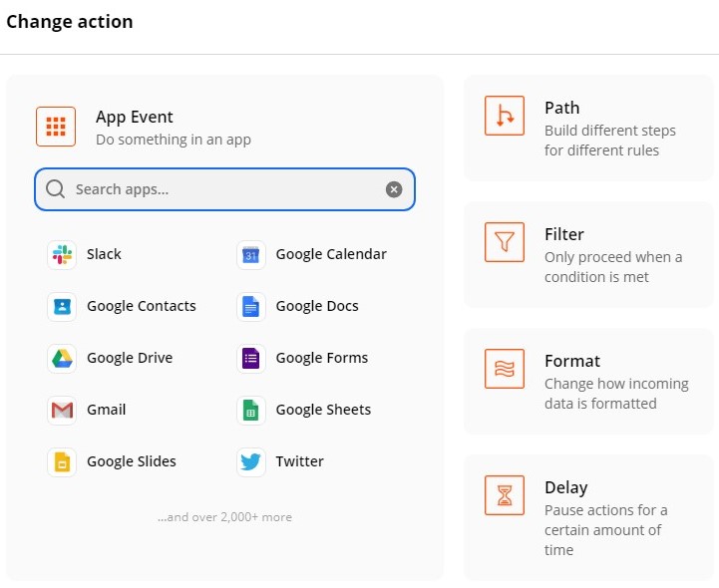Choose the Google Calendar icon
Screen dimensions: 719x588
tap(251, 254)
